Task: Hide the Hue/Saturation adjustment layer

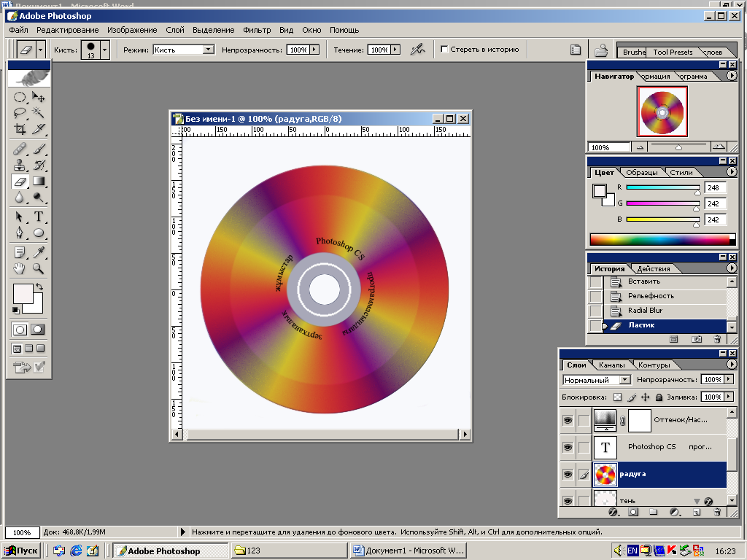Action: point(568,421)
